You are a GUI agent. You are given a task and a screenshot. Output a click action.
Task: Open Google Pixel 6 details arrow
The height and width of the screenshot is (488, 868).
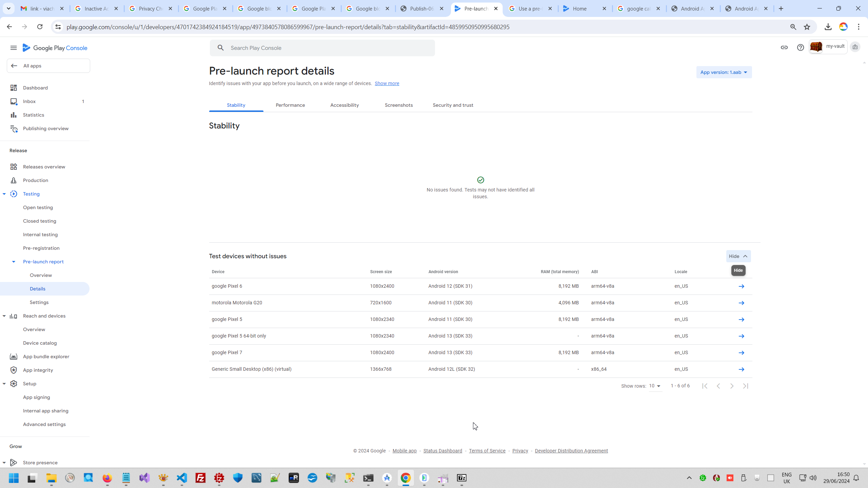pyautogui.click(x=741, y=286)
